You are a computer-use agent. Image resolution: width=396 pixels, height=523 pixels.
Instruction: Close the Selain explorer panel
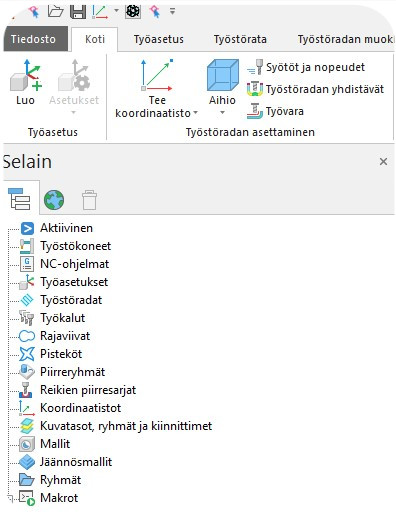(x=383, y=161)
